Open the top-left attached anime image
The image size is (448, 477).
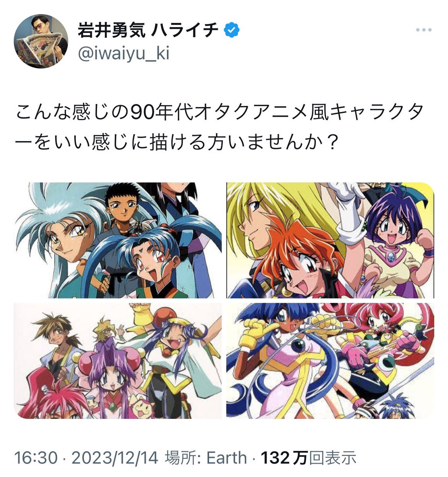(118, 240)
